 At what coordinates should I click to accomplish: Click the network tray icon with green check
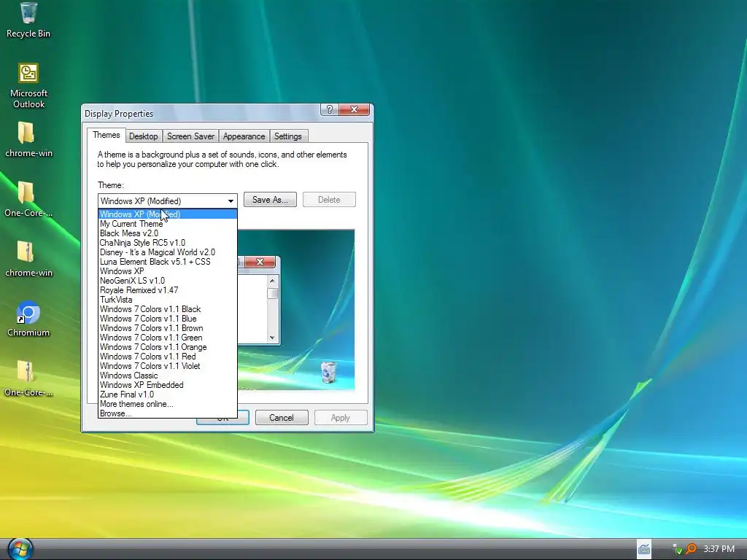pos(677,549)
